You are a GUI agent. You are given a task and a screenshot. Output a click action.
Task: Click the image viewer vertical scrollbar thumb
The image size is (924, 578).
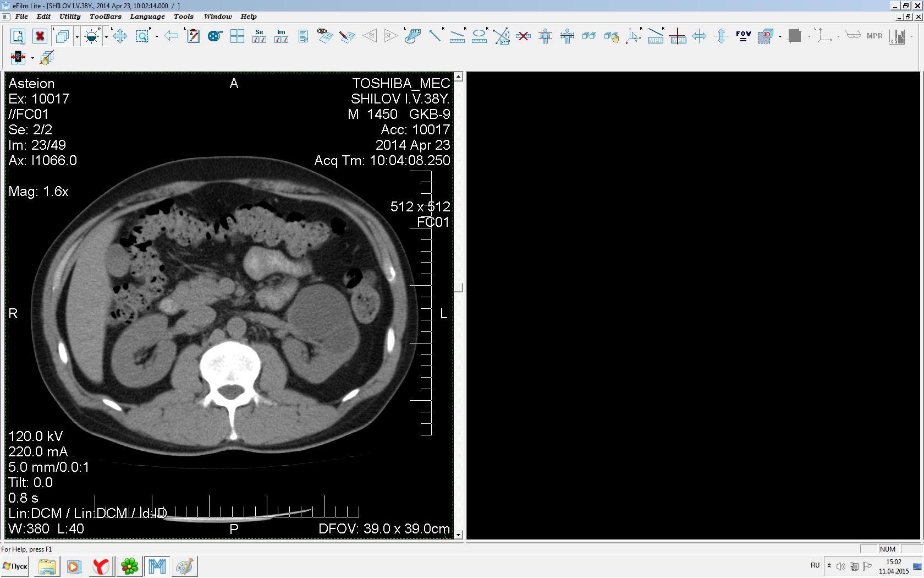pos(458,287)
